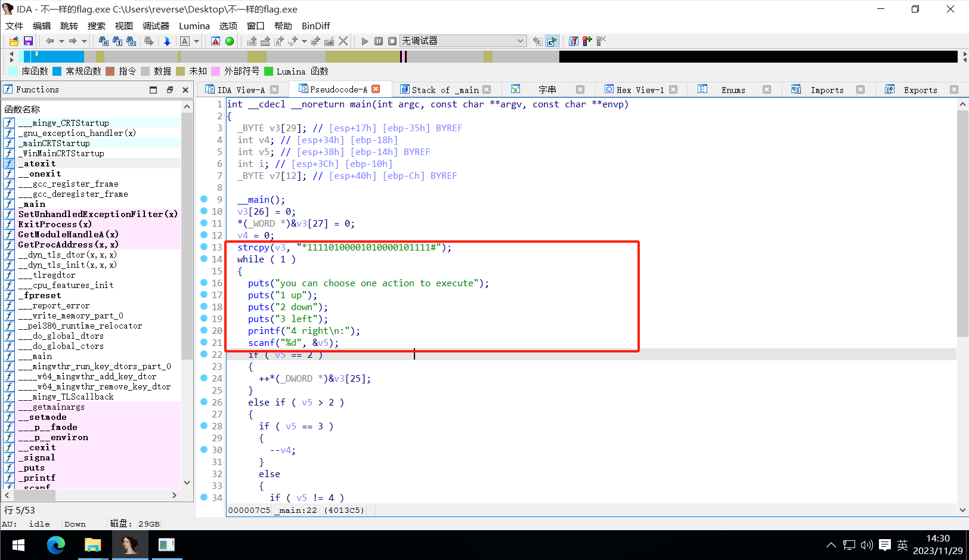Click the save database floppy icon

(x=28, y=41)
